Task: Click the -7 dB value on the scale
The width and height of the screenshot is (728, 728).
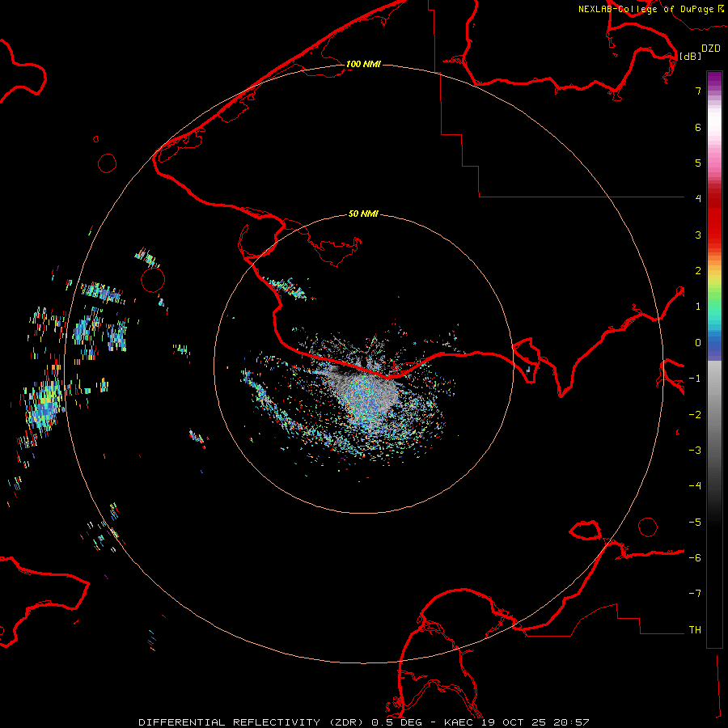Action: click(x=695, y=594)
